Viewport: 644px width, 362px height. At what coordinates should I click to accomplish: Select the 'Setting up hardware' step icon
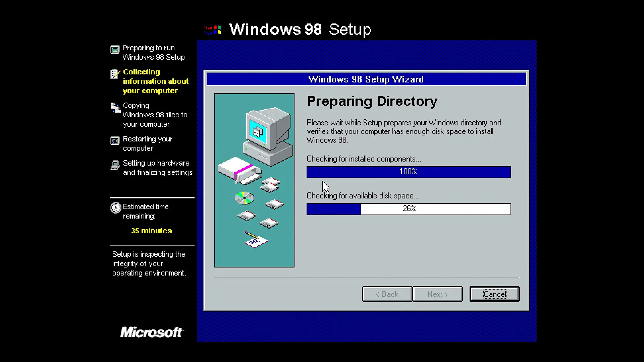click(x=115, y=165)
